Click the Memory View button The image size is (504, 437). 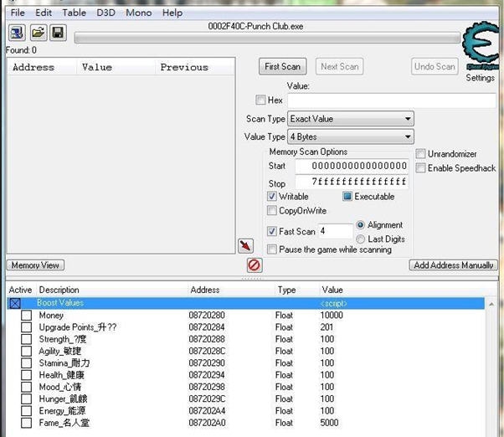(x=35, y=265)
